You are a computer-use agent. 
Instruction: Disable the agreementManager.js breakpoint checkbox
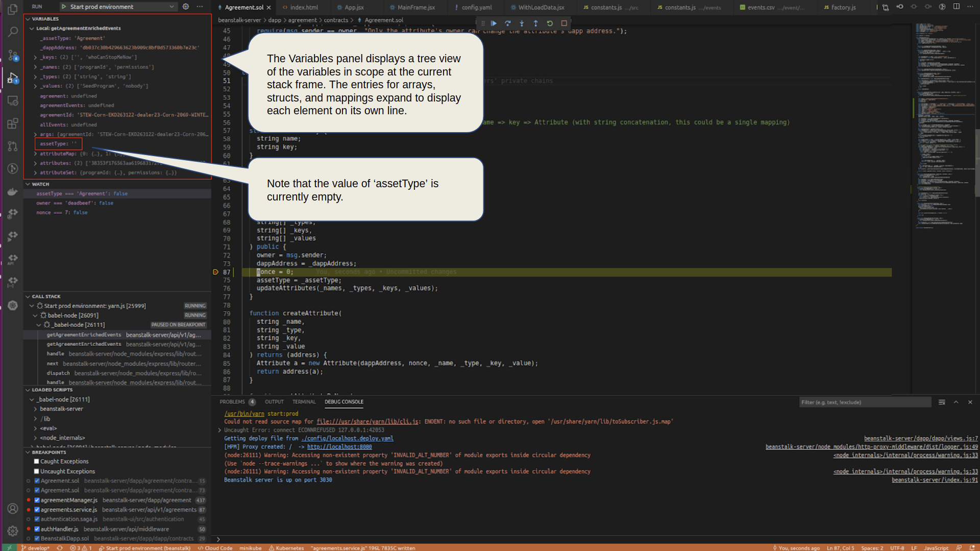37,500
